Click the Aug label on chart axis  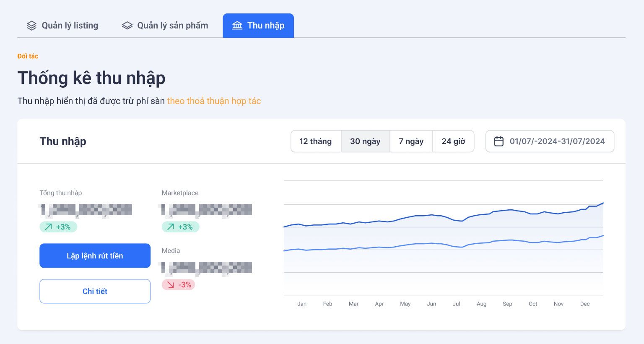tap(481, 304)
